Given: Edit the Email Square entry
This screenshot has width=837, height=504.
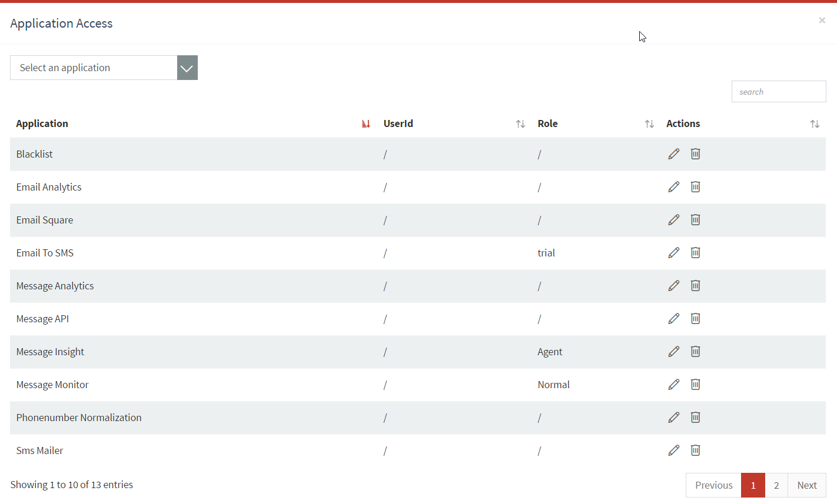Looking at the screenshot, I should [x=674, y=220].
